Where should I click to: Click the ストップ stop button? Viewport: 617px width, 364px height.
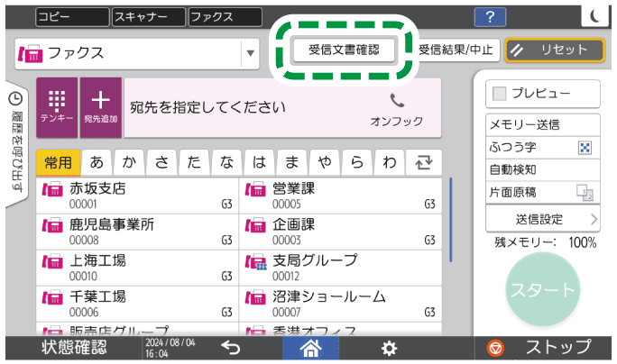click(x=543, y=348)
